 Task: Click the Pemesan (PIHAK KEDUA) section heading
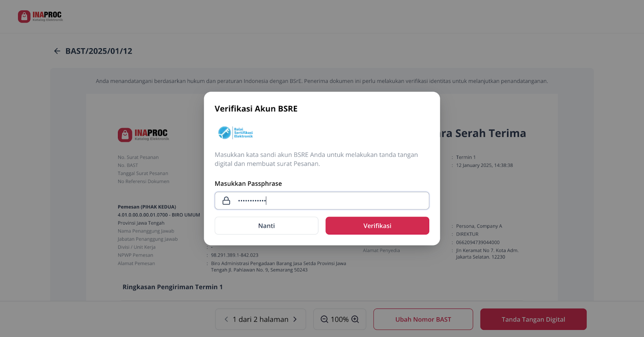tap(147, 207)
